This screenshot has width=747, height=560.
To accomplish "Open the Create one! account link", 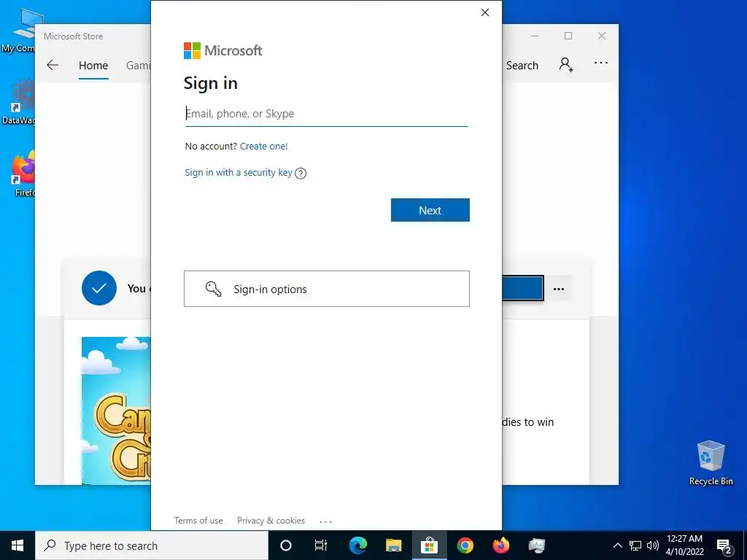I will tap(263, 146).
